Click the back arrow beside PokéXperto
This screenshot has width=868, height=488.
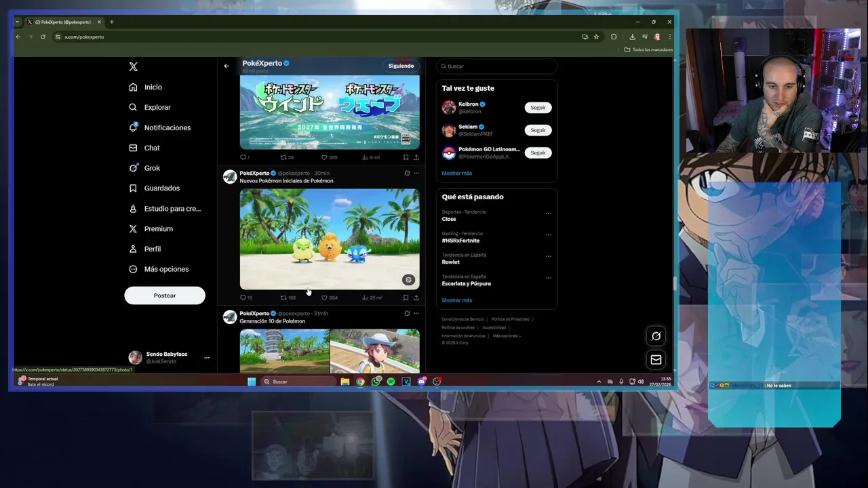click(x=226, y=66)
